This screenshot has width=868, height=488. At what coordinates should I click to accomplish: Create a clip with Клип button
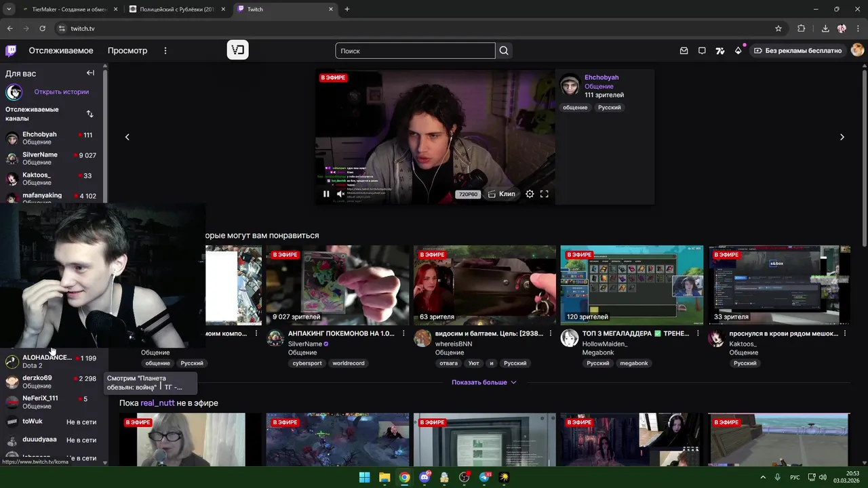tap(501, 194)
